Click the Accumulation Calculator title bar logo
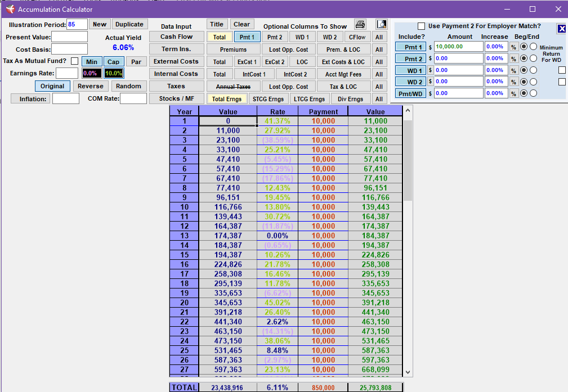This screenshot has height=392, width=568. (10, 10)
